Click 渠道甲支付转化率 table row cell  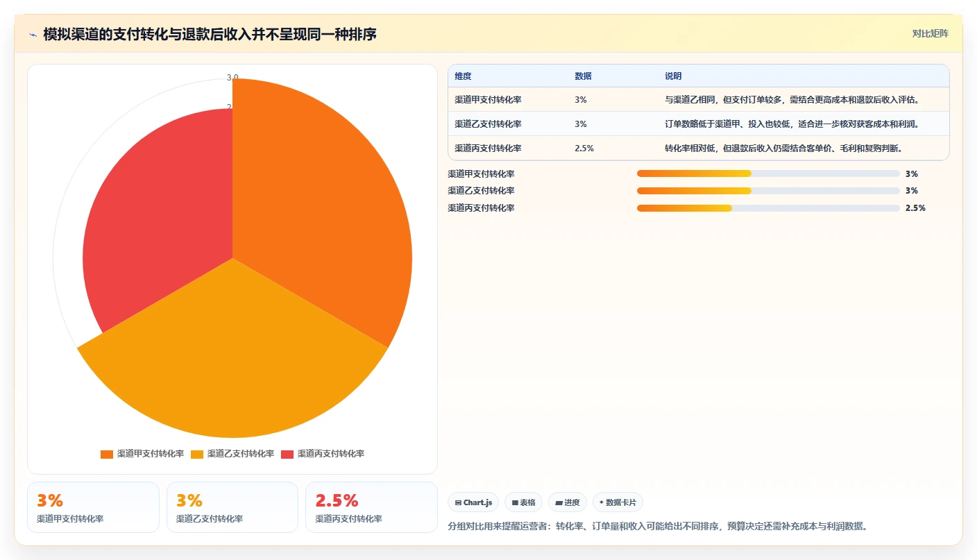(488, 100)
